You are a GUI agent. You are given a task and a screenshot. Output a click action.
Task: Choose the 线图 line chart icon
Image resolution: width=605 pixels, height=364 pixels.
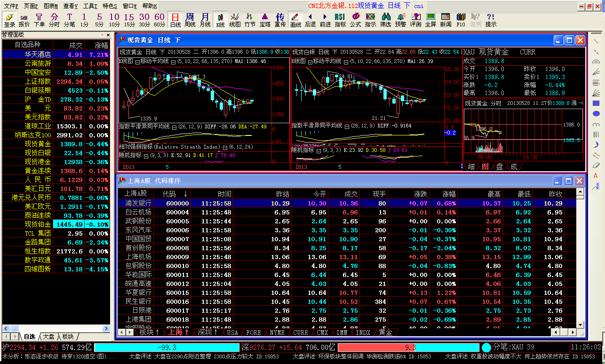[235, 20]
